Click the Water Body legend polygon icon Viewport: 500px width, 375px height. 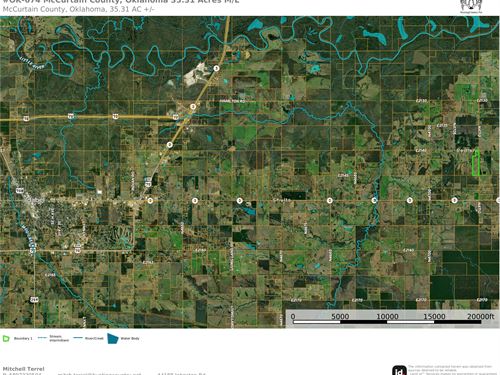[113, 338]
